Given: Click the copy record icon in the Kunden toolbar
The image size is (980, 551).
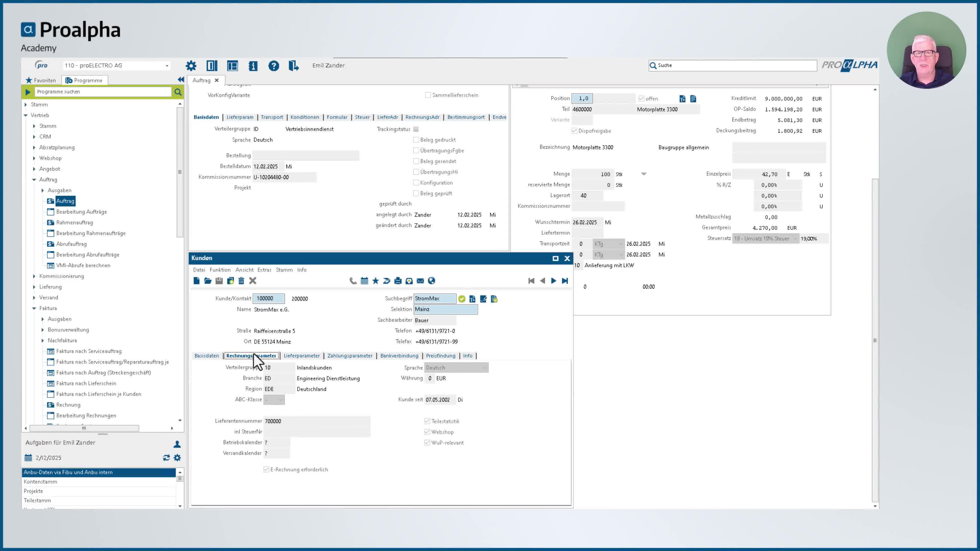Looking at the screenshot, I should 230,281.
